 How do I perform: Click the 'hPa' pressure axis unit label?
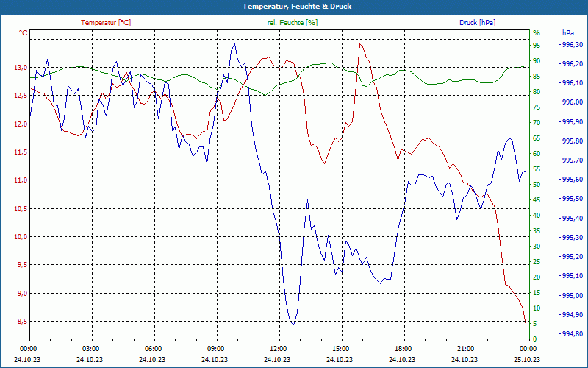coord(567,33)
